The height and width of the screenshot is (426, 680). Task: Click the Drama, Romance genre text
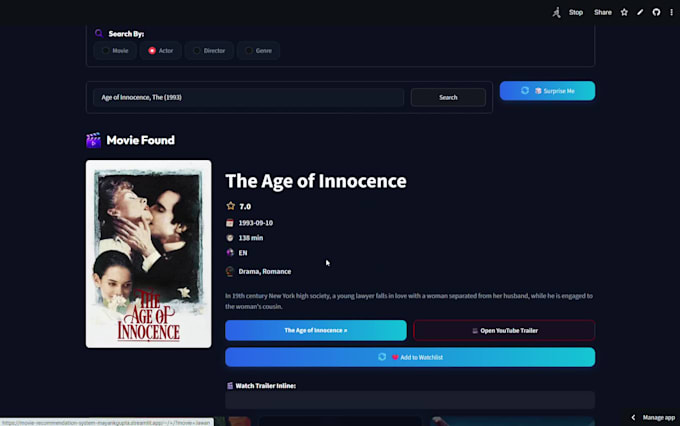click(265, 271)
